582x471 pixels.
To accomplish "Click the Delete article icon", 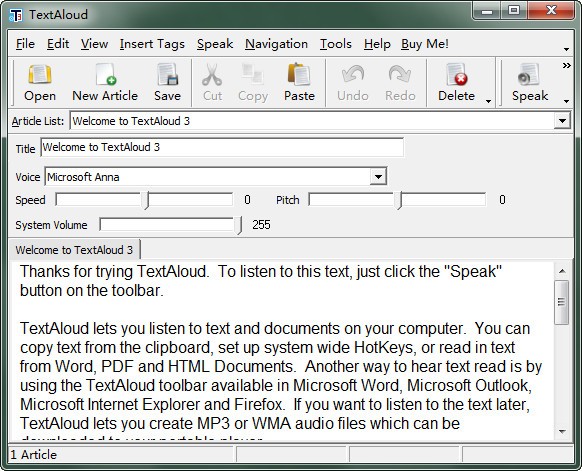I will pyautogui.click(x=457, y=74).
